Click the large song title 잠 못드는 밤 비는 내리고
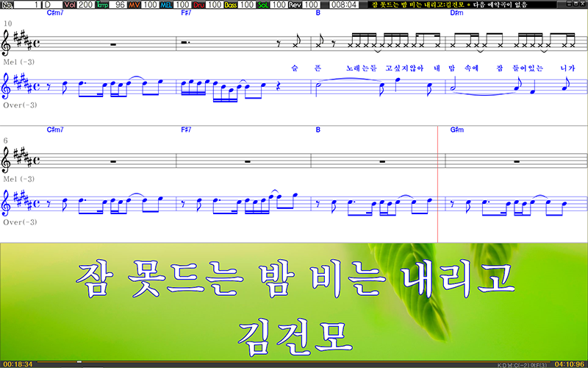 295,280
